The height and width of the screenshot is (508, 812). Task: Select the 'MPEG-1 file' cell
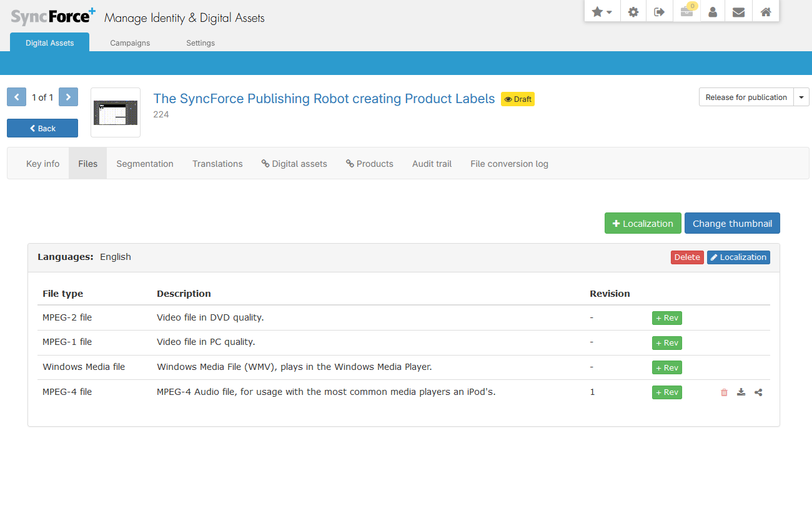pos(67,342)
